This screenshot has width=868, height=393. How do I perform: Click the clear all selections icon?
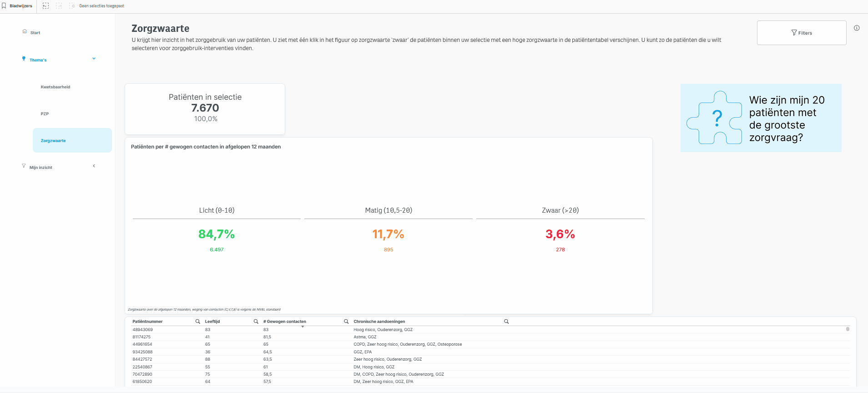tap(72, 6)
